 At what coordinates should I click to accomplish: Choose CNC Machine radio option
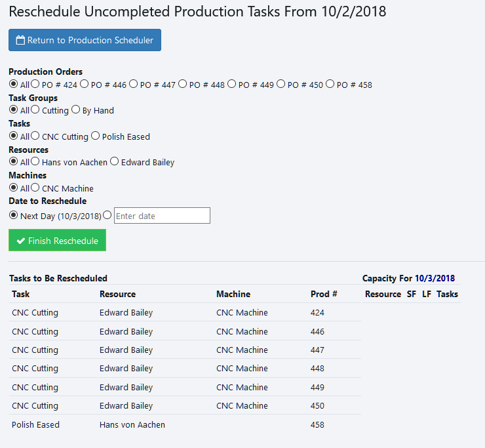pos(35,188)
